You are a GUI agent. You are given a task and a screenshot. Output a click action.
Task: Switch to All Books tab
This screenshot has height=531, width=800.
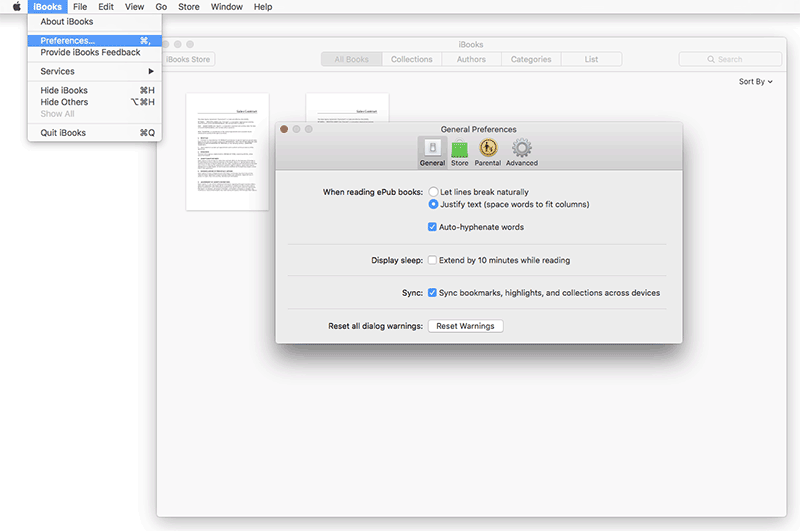[352, 59]
